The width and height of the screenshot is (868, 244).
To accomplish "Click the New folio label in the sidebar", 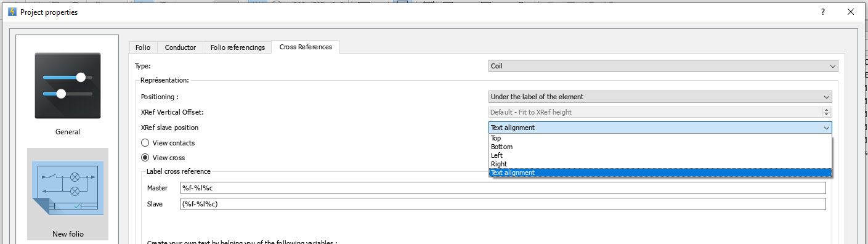I will point(67,234).
